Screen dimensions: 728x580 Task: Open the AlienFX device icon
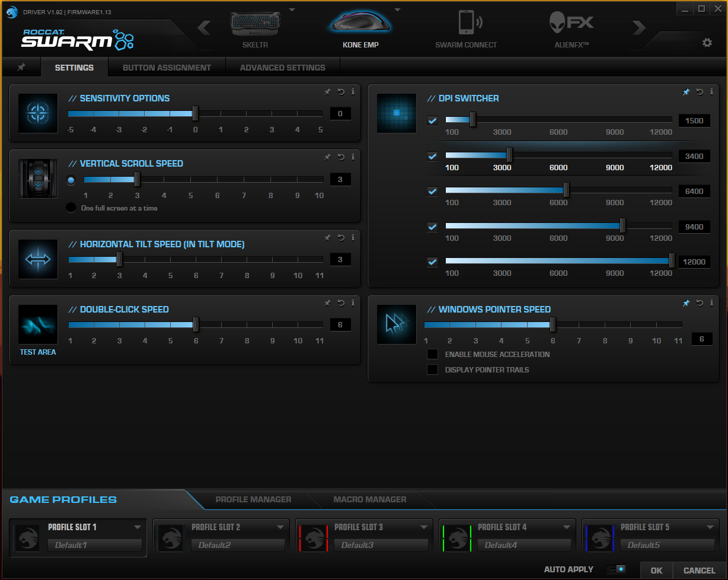coord(571,23)
